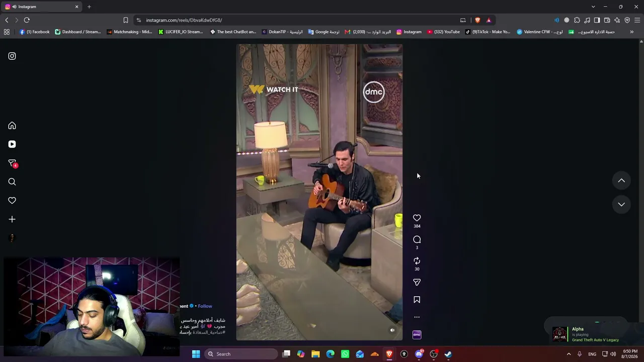Like the reel with 384 likes

click(x=417, y=218)
